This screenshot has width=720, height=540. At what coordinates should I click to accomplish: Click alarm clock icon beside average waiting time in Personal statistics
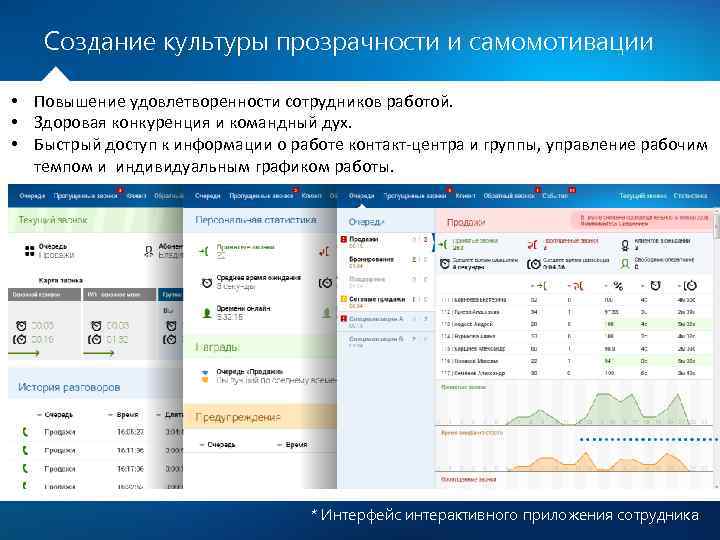tap(207, 282)
